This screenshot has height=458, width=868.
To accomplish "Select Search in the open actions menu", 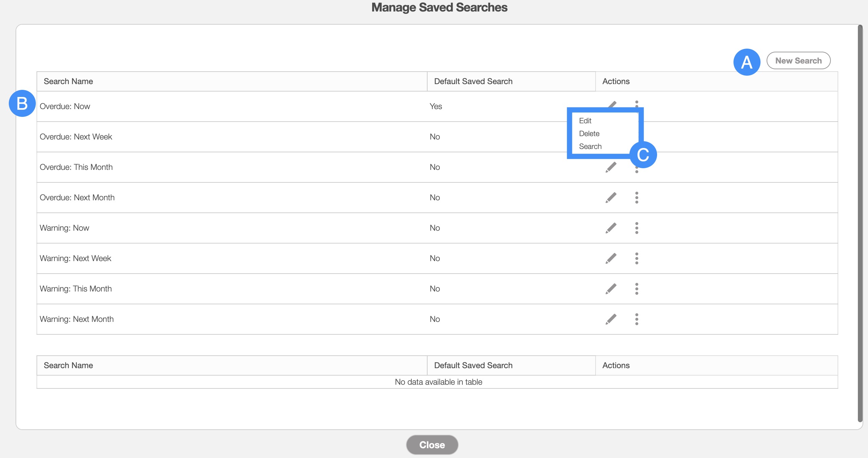I will [x=590, y=146].
